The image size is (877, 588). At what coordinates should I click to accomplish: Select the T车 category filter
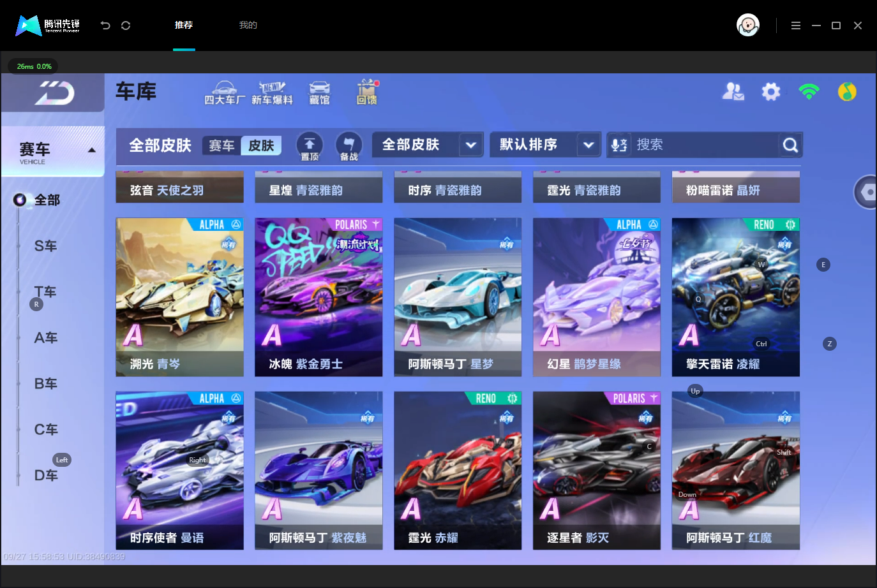click(x=45, y=292)
